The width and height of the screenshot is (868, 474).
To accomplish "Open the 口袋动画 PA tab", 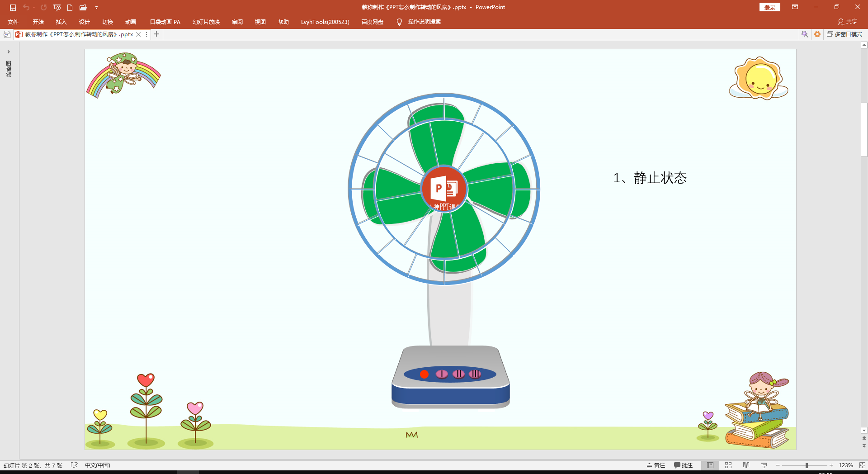I will pyautogui.click(x=165, y=22).
